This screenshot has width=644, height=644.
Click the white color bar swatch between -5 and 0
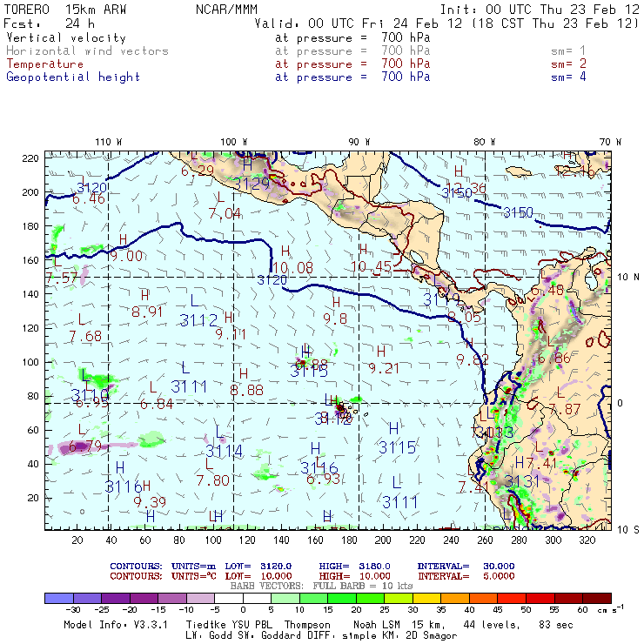tap(229, 598)
